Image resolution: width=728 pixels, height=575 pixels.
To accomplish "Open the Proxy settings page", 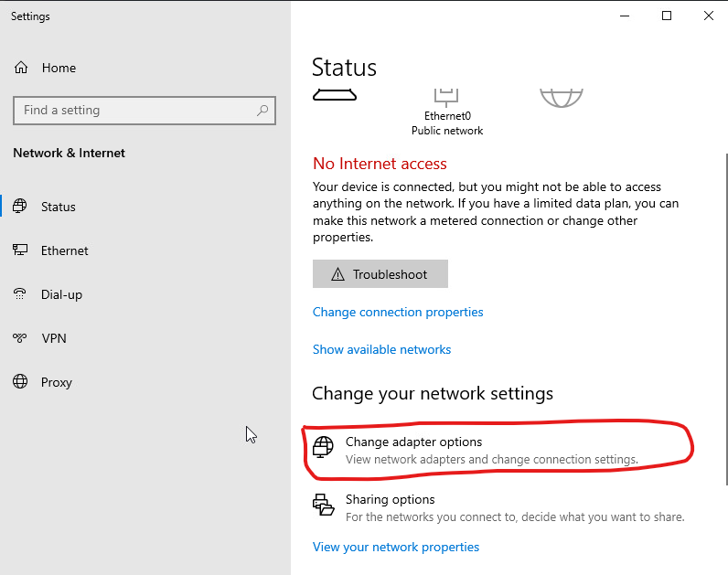I will coord(145,382).
